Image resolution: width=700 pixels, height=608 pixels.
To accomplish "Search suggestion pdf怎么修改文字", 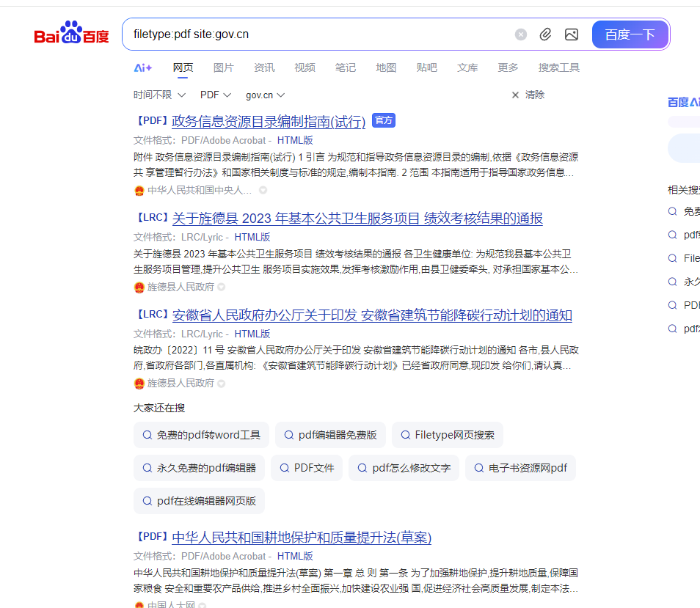I will [x=404, y=468].
